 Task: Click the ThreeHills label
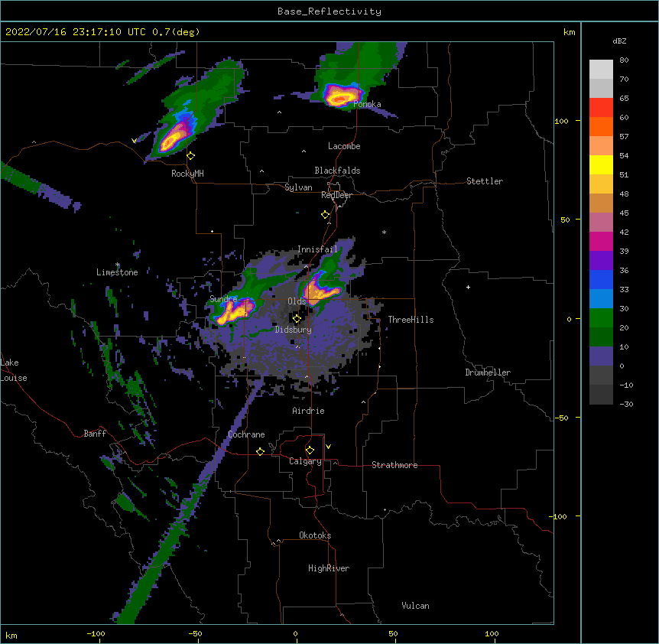[411, 320]
